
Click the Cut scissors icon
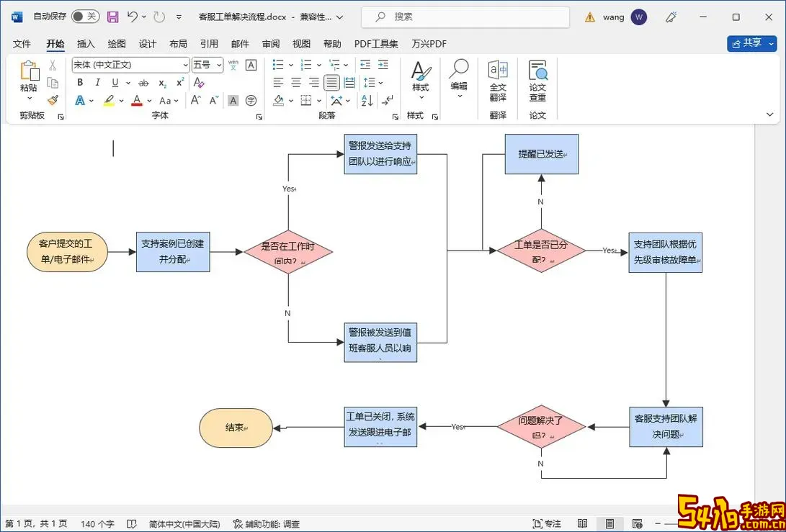click(x=53, y=65)
